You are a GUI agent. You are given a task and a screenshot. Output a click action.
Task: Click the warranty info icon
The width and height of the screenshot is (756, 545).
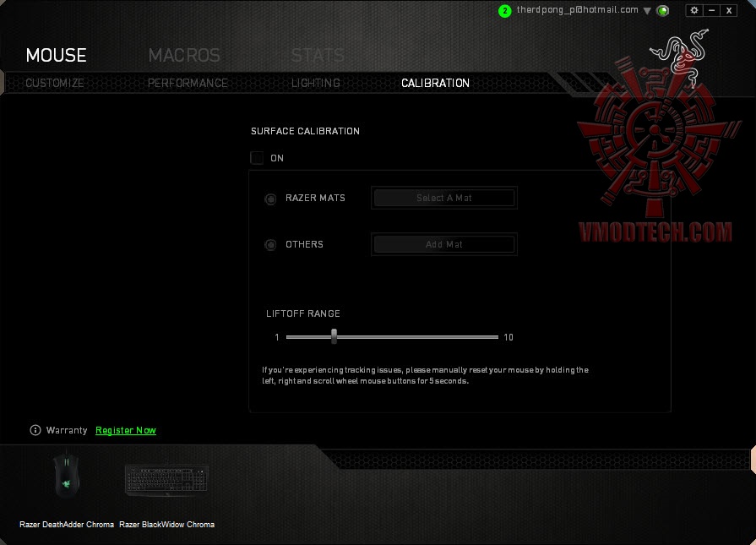coord(35,430)
